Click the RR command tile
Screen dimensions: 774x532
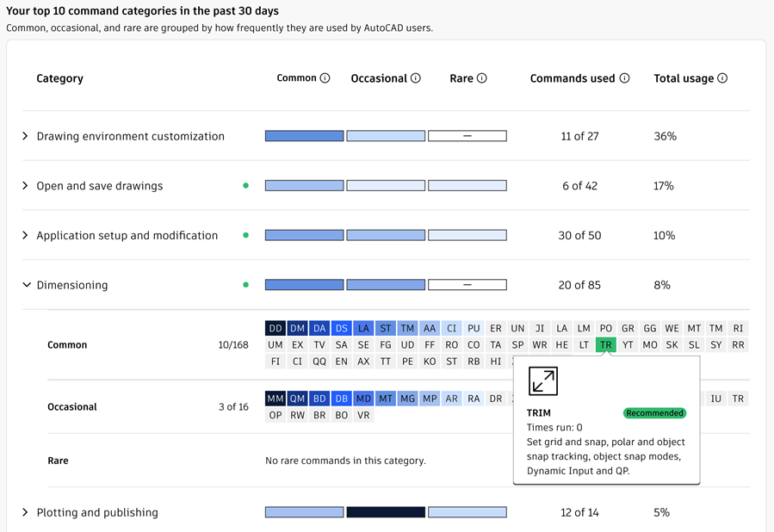tap(738, 345)
